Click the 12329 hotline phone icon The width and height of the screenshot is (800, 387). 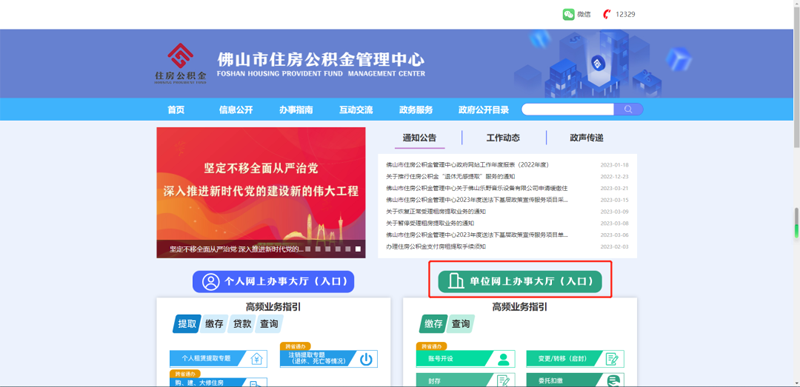coord(607,14)
